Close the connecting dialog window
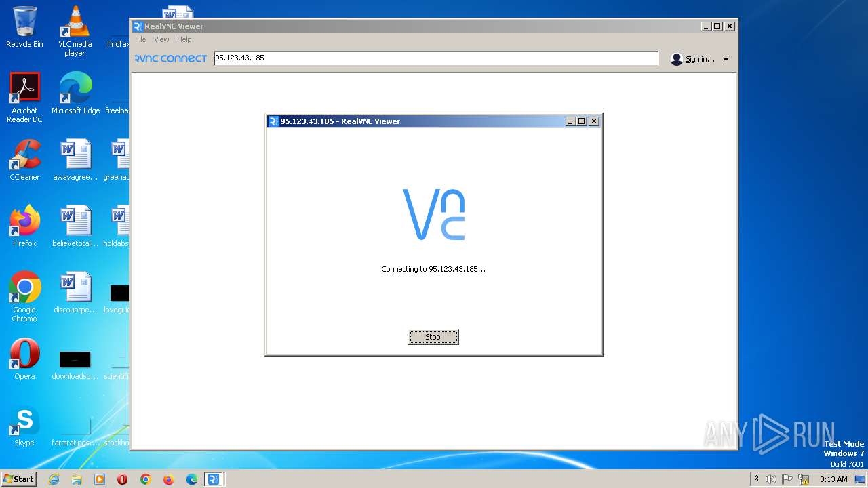 tap(594, 121)
